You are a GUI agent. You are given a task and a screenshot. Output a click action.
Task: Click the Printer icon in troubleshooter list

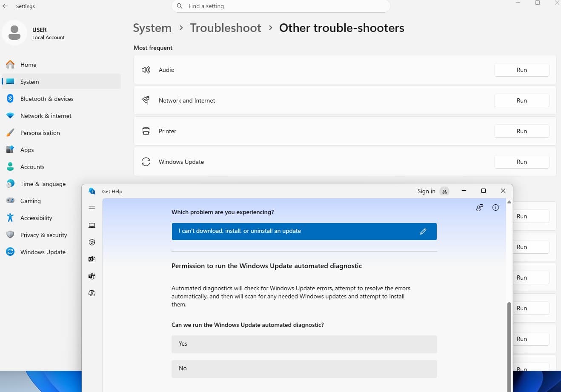pyautogui.click(x=146, y=131)
